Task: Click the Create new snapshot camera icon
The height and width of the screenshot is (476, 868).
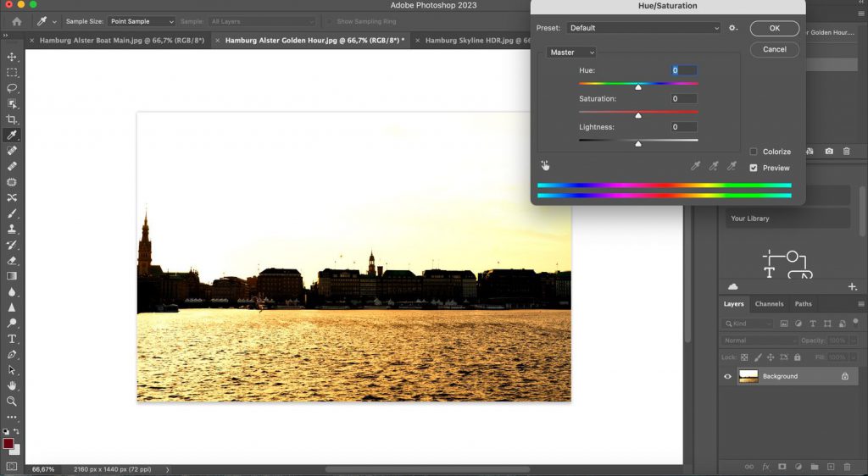Action: coord(829,151)
